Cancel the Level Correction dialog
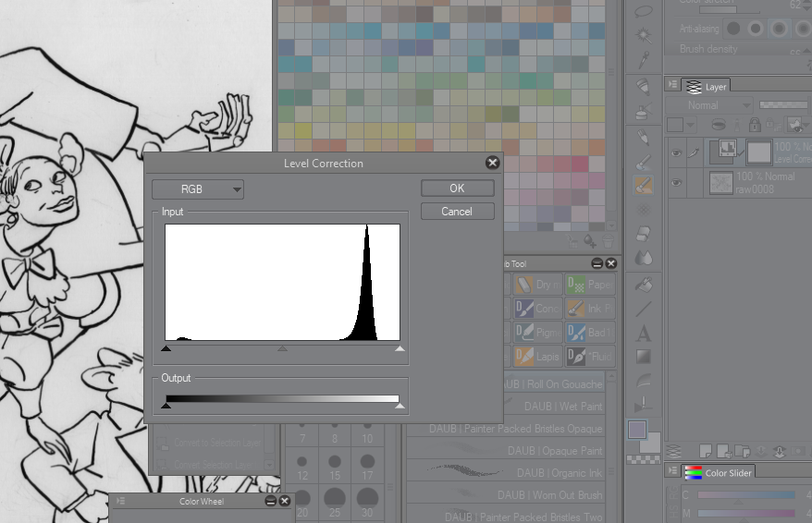812x523 pixels. point(457,211)
